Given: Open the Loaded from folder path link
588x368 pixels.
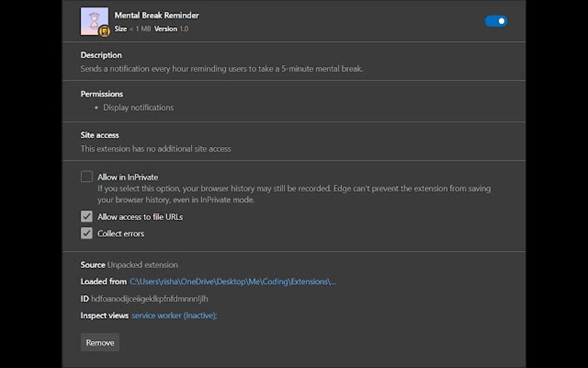Looking at the screenshot, I should (x=233, y=281).
